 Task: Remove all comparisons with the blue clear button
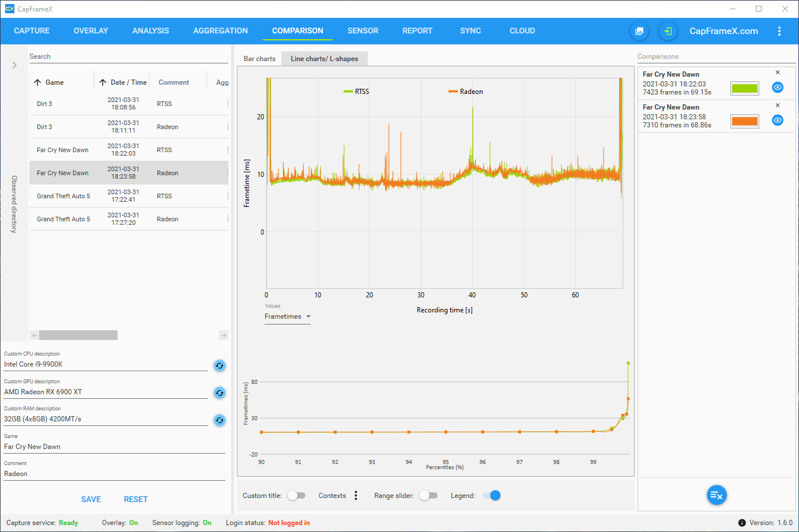click(x=717, y=495)
